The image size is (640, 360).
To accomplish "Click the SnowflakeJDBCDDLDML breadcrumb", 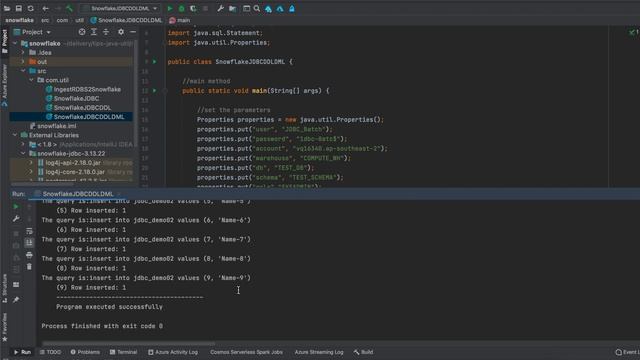I will (x=126, y=20).
